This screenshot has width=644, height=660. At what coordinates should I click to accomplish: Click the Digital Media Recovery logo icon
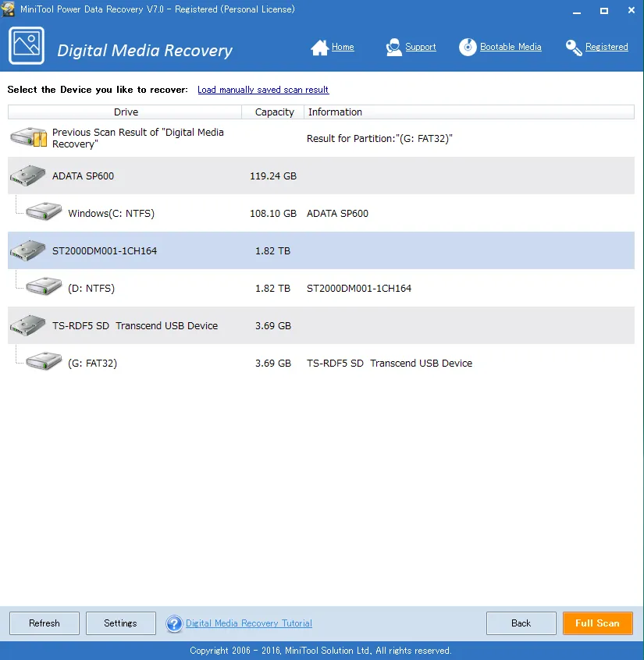[x=27, y=46]
